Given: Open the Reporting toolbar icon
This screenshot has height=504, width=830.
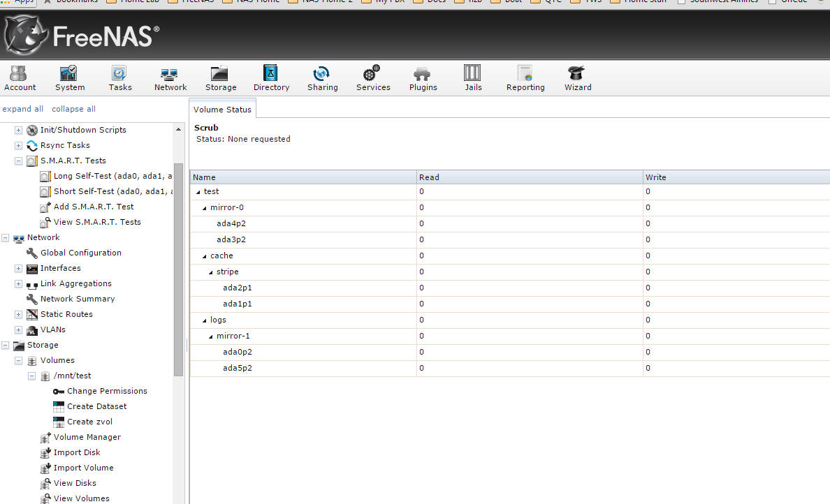Looking at the screenshot, I should pos(525,77).
